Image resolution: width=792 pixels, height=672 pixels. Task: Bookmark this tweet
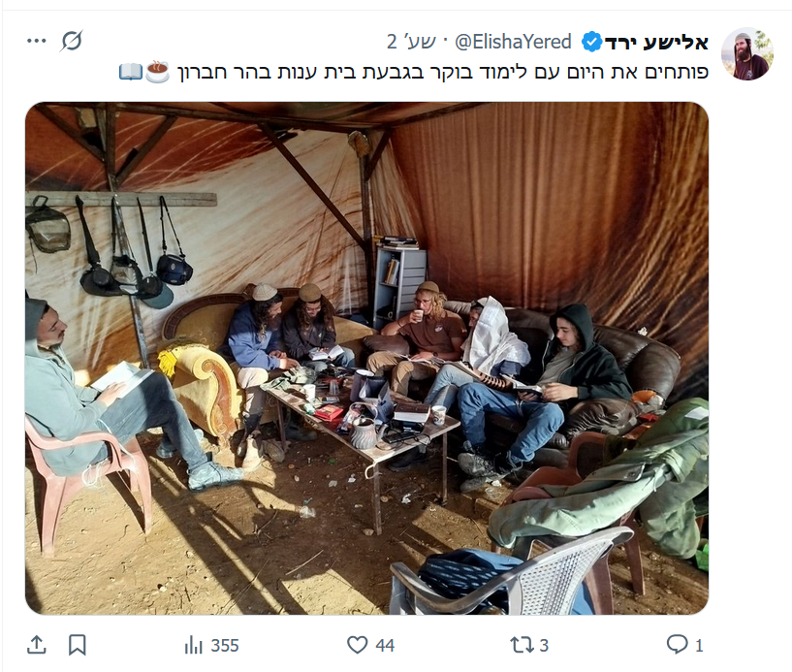click(x=78, y=645)
